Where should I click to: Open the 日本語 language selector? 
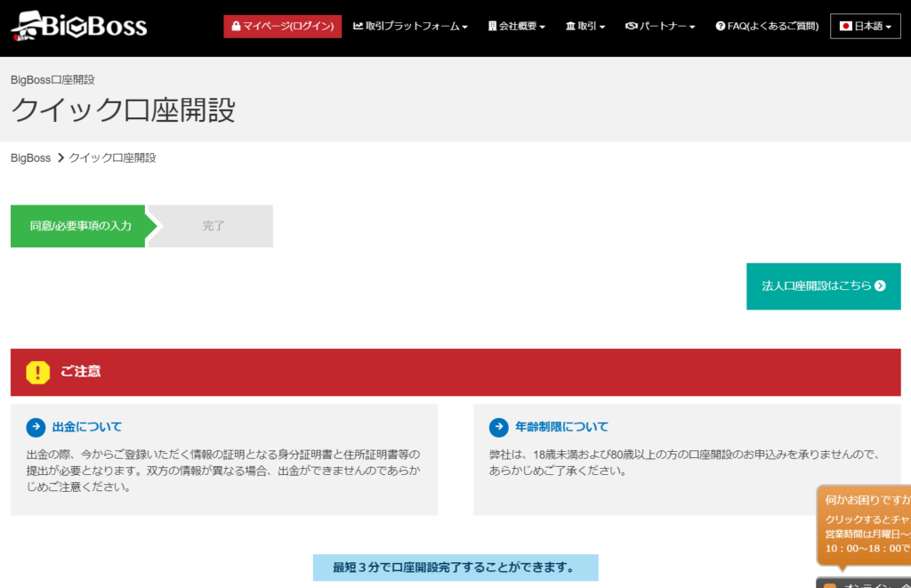pyautogui.click(x=865, y=26)
